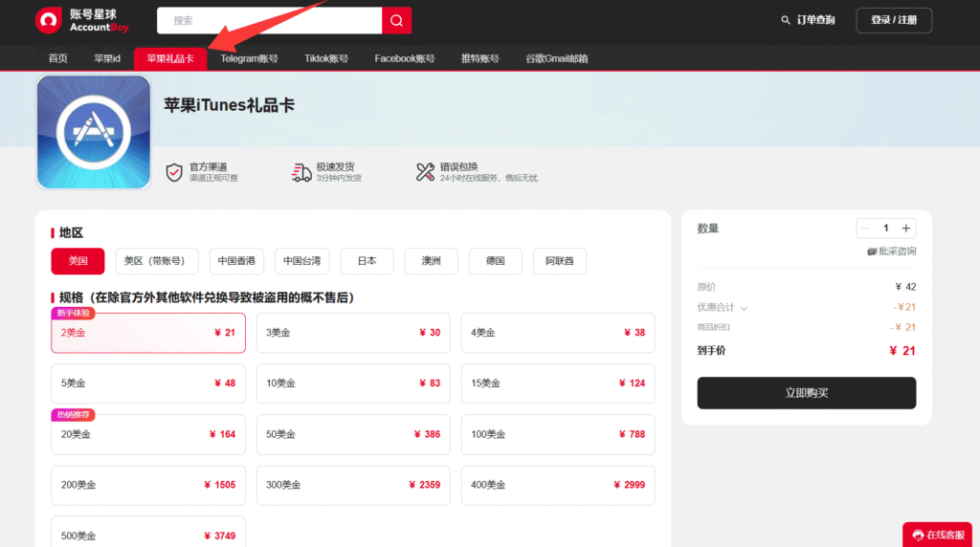Increase quantity with the plus button
This screenshot has height=547, width=980.
pyautogui.click(x=905, y=228)
